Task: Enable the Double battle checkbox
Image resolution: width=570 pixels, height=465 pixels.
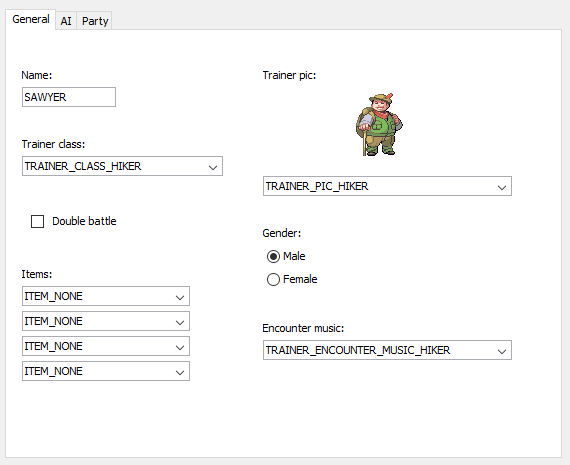Action: click(x=37, y=221)
